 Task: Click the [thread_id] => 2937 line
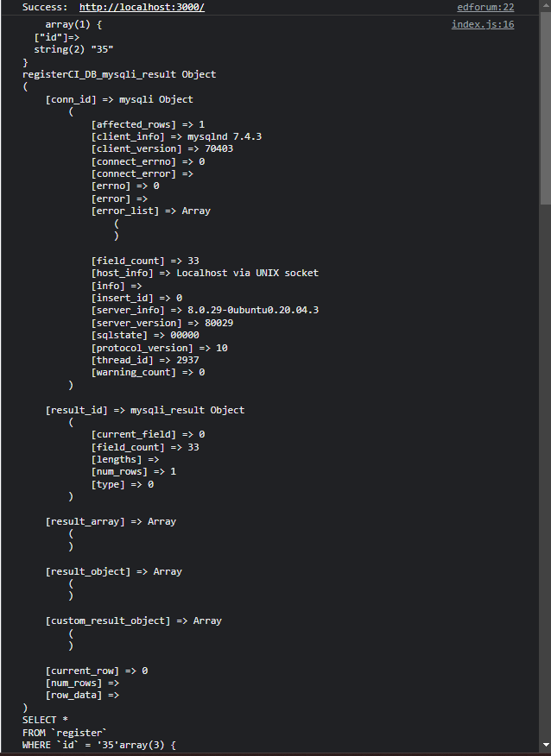tap(145, 360)
